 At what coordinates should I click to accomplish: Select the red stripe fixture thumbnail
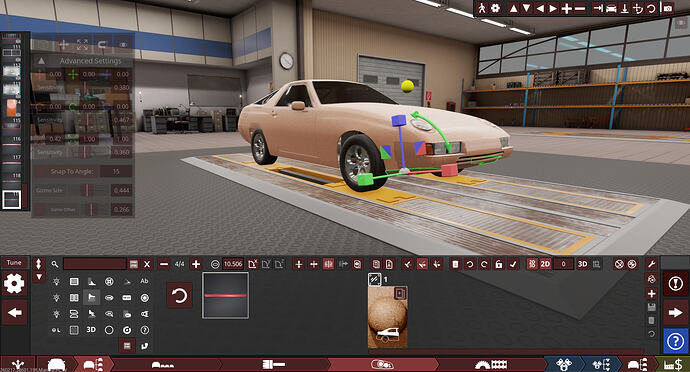pyautogui.click(x=225, y=295)
